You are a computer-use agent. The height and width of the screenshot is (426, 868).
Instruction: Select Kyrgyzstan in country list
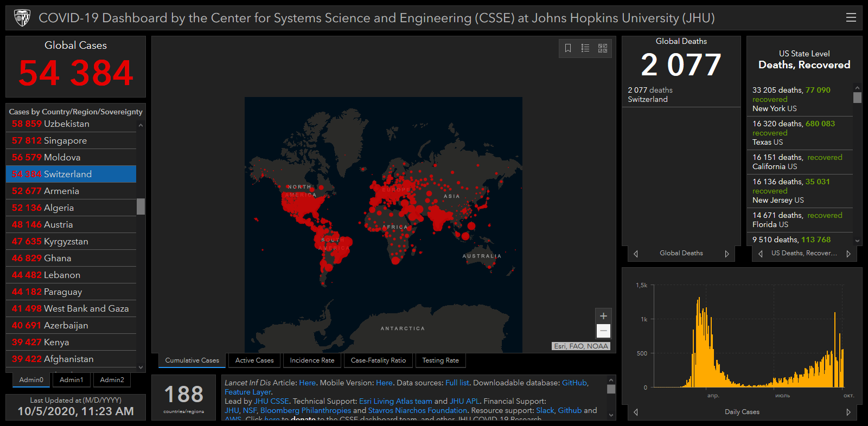pyautogui.click(x=71, y=241)
